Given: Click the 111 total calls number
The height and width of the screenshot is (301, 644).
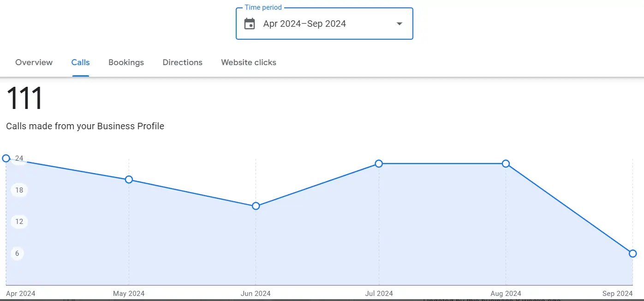Looking at the screenshot, I should [x=24, y=98].
